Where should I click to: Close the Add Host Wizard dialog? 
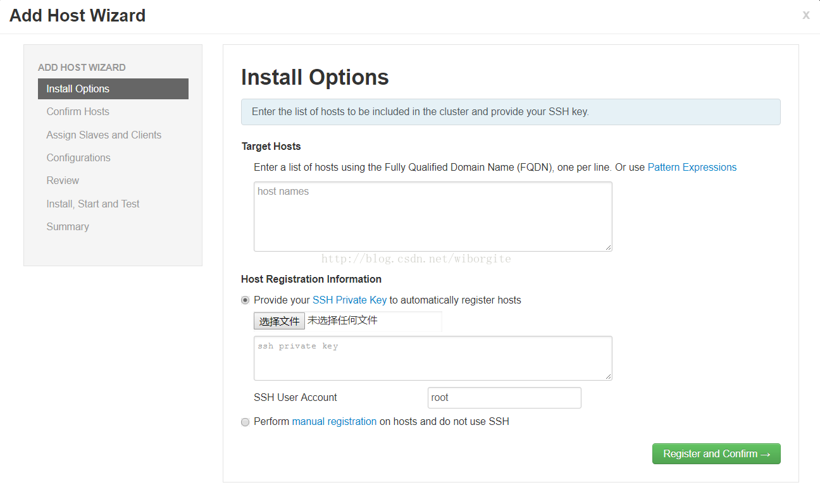click(x=805, y=15)
